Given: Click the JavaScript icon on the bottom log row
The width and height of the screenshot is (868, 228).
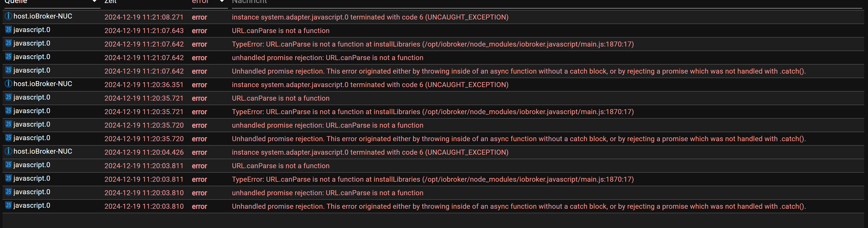Looking at the screenshot, I should tap(8, 205).
